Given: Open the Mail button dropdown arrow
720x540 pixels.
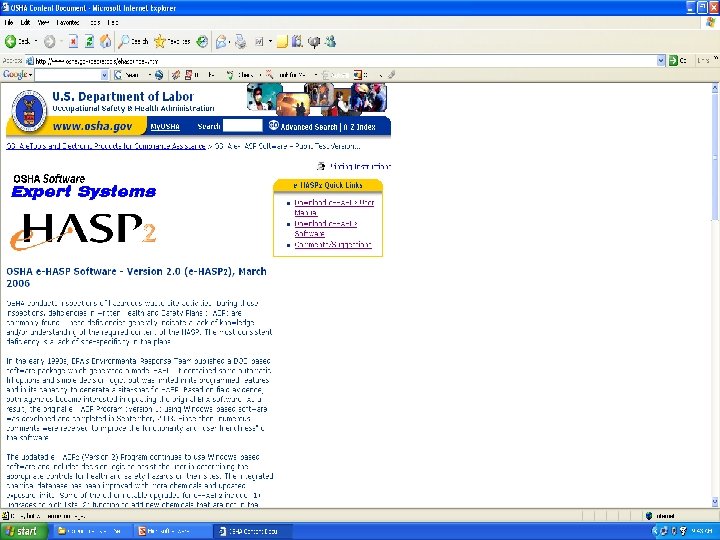Looking at the screenshot, I should [x=229, y=42].
